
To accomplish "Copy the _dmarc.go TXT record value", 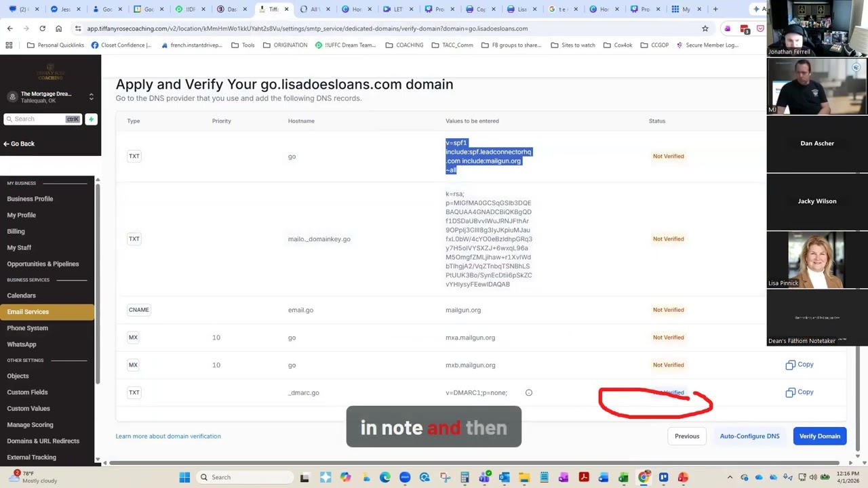I will pyautogui.click(x=799, y=392).
